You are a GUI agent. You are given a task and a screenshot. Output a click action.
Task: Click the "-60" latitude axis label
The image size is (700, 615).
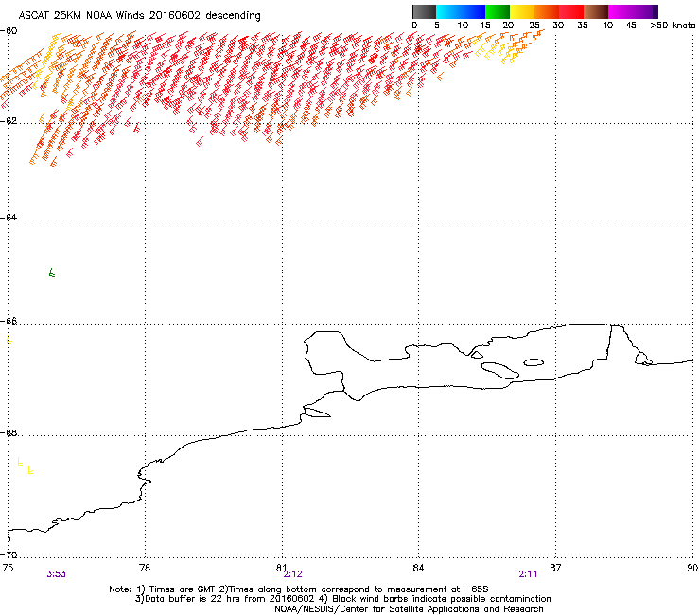[9, 31]
